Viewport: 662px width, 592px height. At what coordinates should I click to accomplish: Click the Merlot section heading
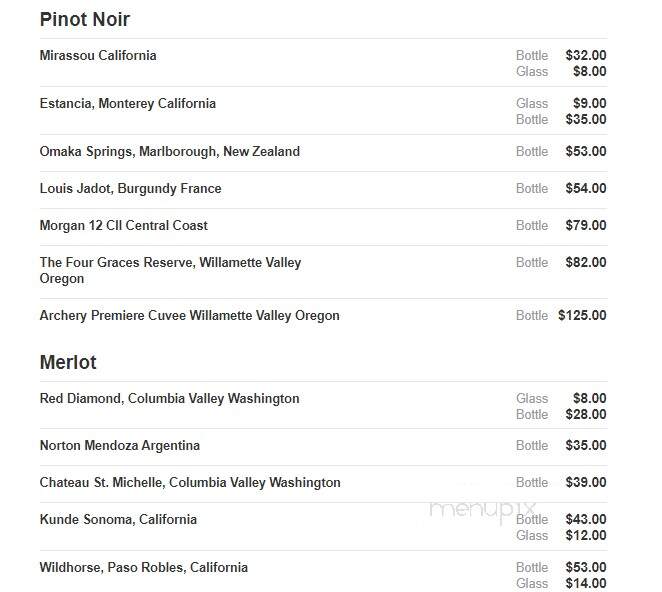pyautogui.click(x=68, y=362)
